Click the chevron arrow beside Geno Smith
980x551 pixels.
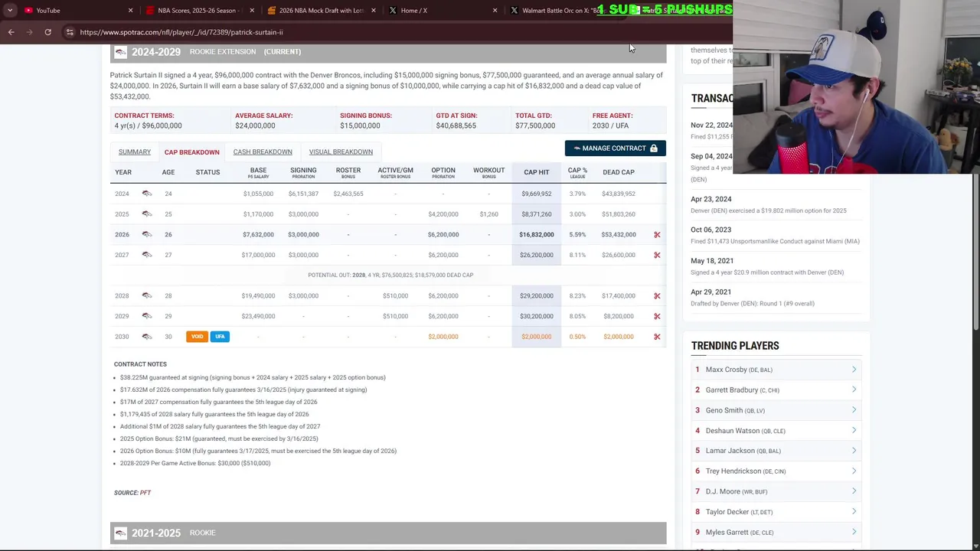point(854,410)
